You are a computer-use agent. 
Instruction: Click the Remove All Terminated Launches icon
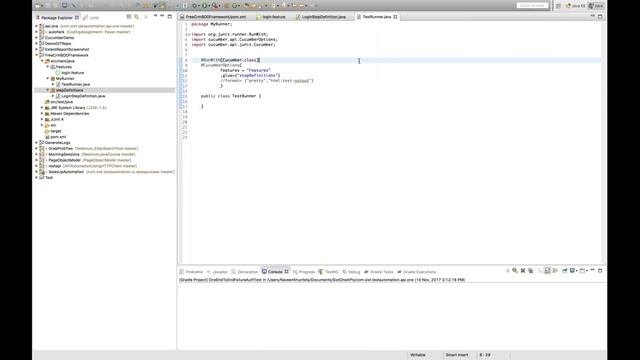(x=531, y=271)
